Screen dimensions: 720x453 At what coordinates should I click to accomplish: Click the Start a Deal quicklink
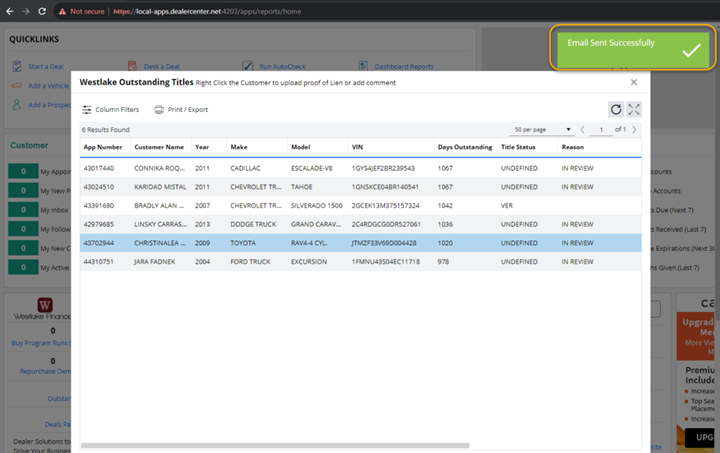tap(46, 67)
